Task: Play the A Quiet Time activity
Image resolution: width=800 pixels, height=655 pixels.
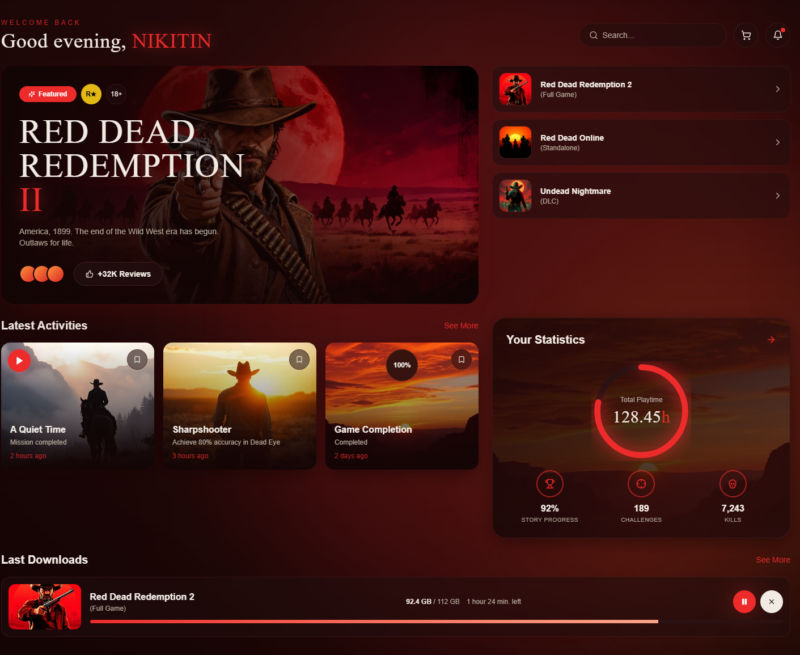Action: point(19,361)
